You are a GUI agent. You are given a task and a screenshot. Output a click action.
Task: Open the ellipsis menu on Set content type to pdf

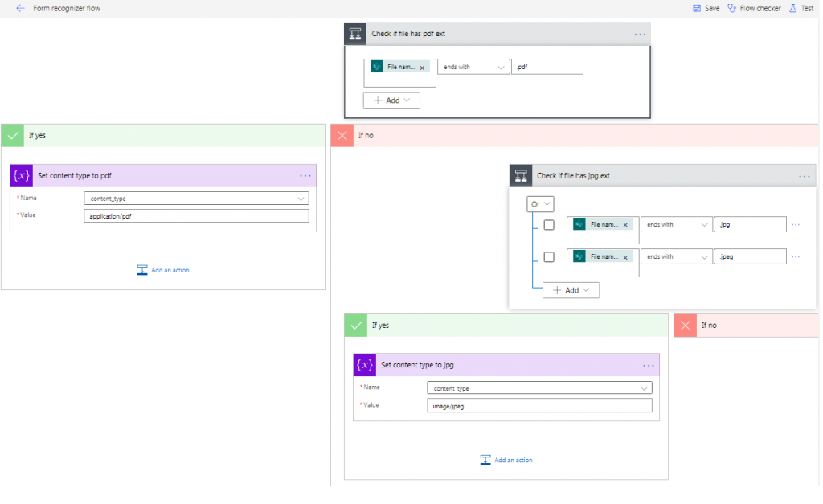[x=304, y=175]
